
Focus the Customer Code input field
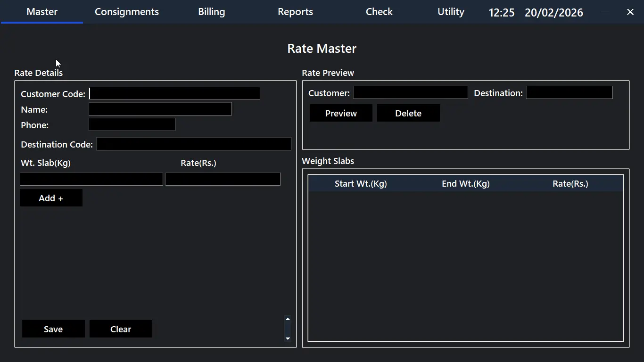coord(174,93)
